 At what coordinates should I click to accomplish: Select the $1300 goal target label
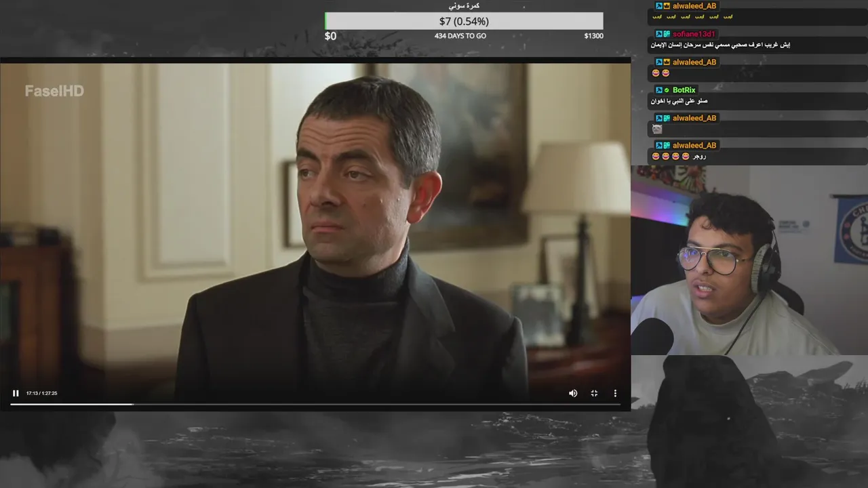pyautogui.click(x=593, y=36)
